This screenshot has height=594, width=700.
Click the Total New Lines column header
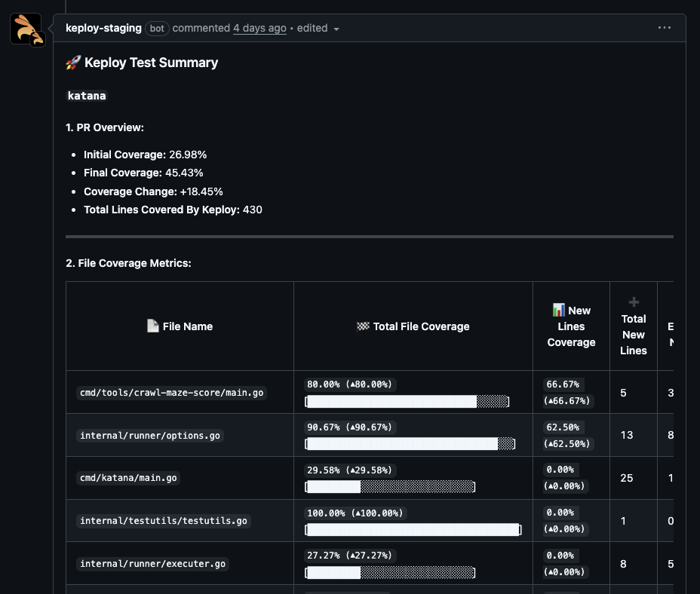pos(634,326)
